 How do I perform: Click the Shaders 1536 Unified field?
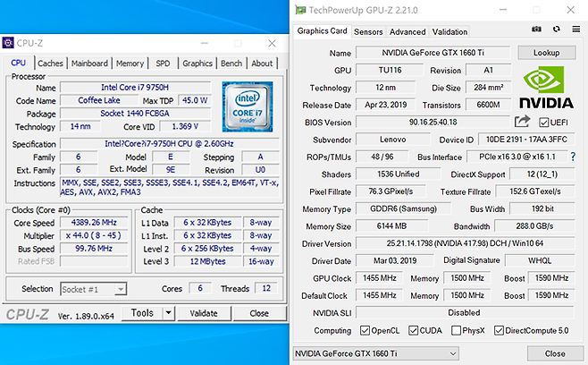(x=399, y=174)
